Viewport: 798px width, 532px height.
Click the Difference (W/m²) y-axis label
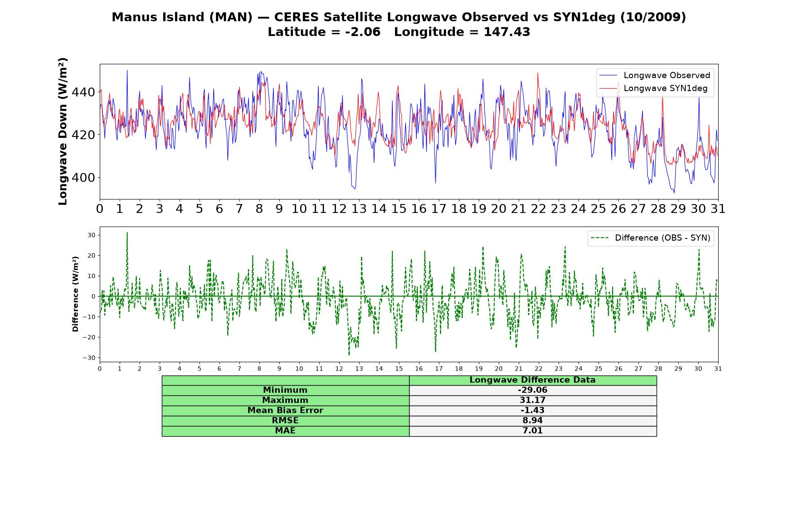point(75,294)
